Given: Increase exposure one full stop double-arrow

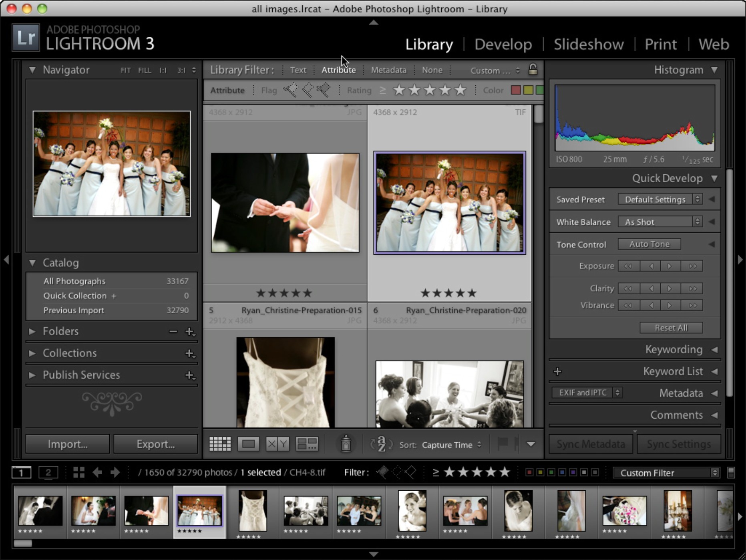Looking at the screenshot, I should (x=693, y=266).
